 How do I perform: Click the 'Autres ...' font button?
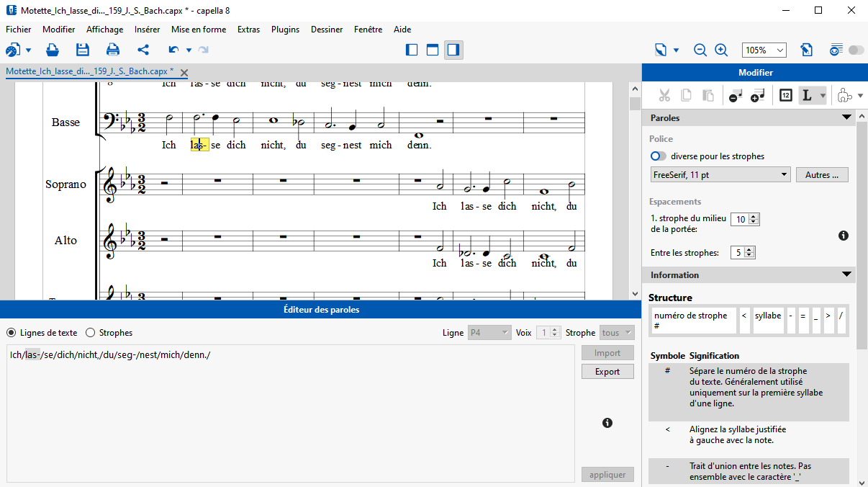[822, 175]
